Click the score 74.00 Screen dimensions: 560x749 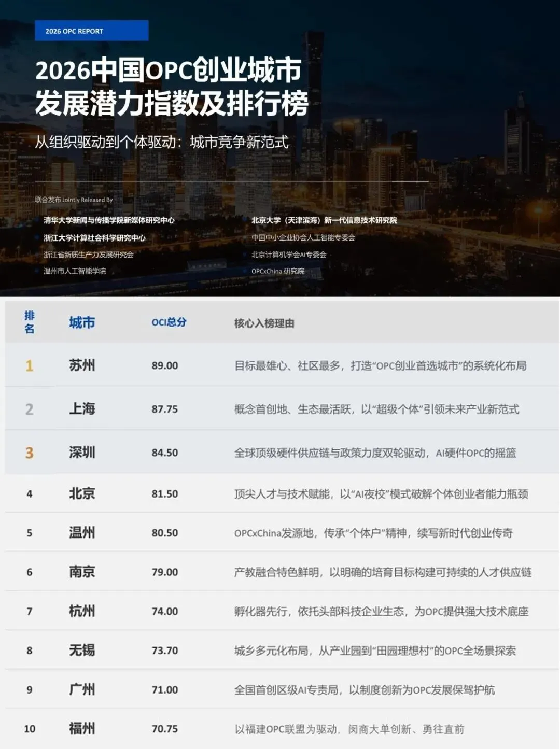coord(165,612)
